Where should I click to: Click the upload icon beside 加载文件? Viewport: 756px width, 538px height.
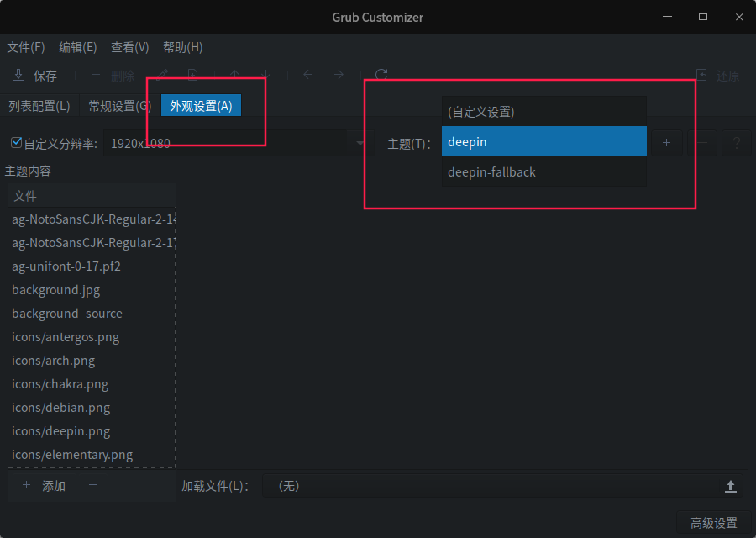[x=730, y=485]
